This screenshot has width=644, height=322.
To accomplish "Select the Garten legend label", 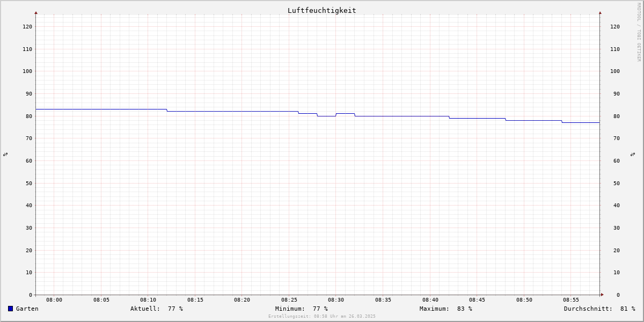I will click(x=27, y=309).
